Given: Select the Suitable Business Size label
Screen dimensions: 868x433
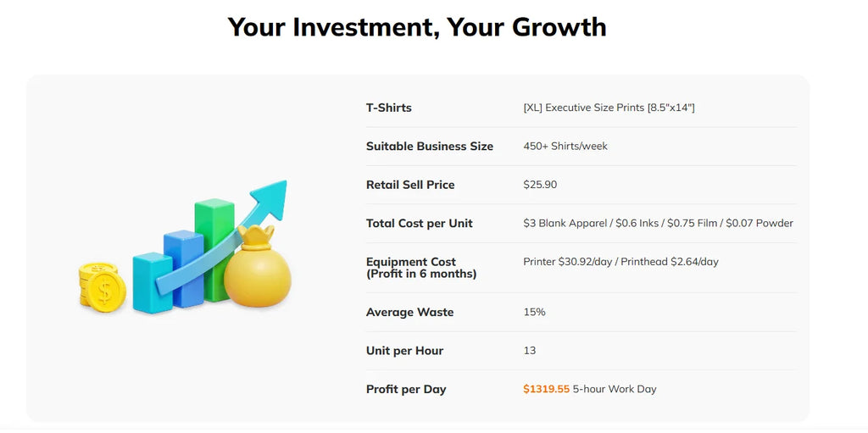Looking at the screenshot, I should click(x=430, y=147).
